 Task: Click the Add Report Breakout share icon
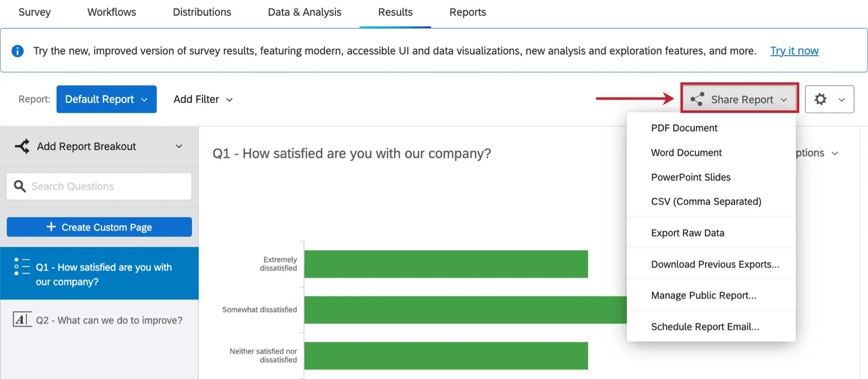21,146
